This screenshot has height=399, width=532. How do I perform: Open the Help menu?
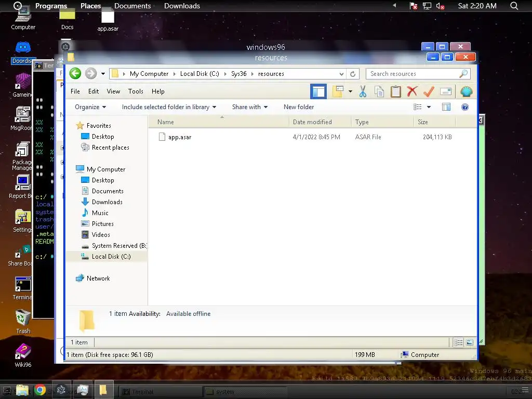tap(158, 91)
